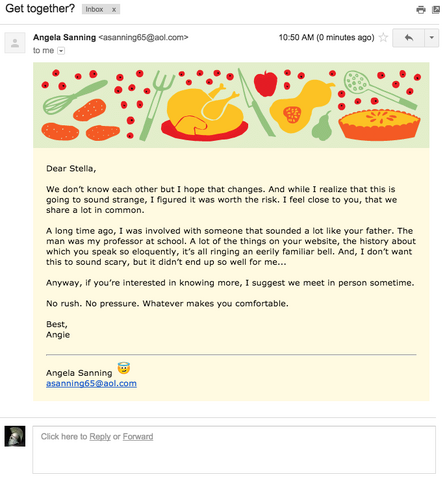Click your helmet profile thumbnail
This screenshot has height=479, width=447.
[15, 436]
